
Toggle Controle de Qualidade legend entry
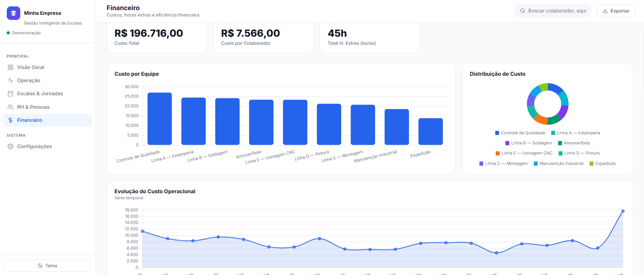pos(520,133)
